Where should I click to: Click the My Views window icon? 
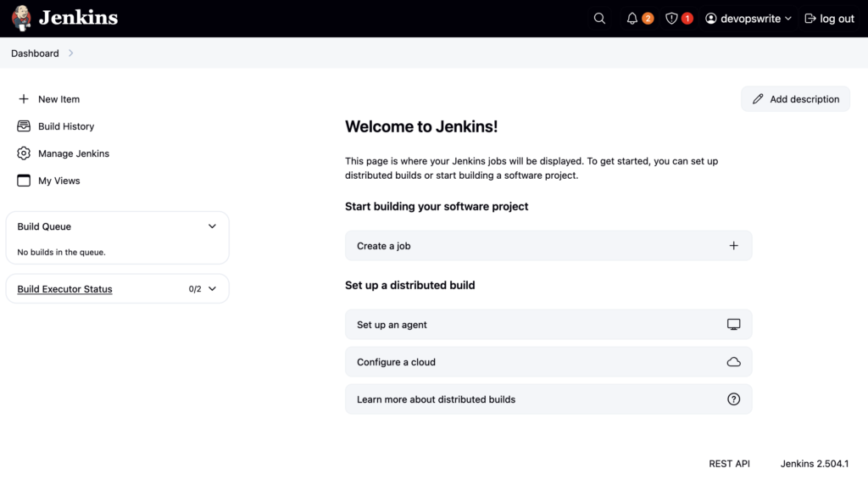(23, 181)
